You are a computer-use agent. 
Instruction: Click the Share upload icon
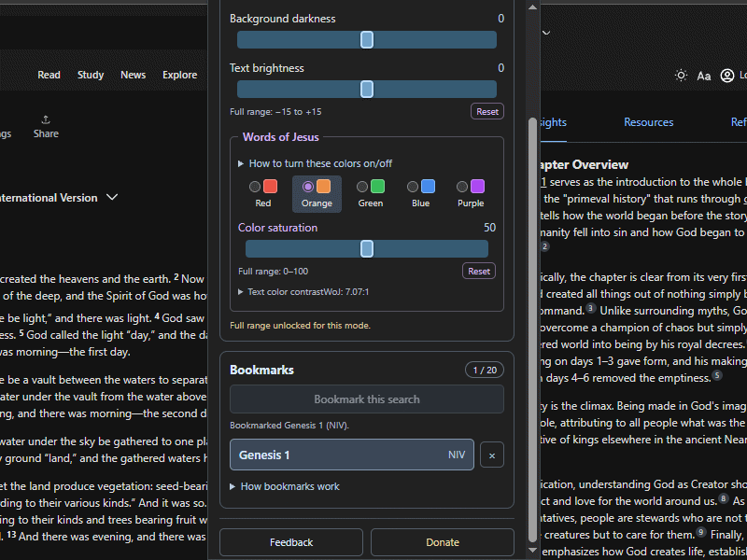[46, 119]
